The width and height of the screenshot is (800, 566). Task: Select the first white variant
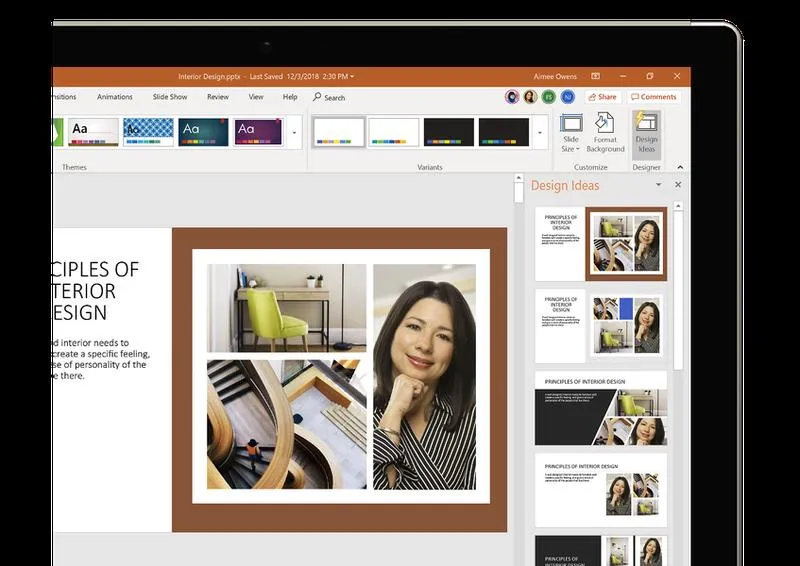[x=339, y=132]
